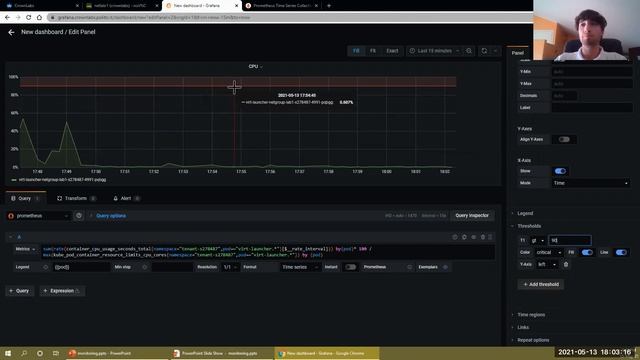Reload the page in Chrome

point(29,18)
